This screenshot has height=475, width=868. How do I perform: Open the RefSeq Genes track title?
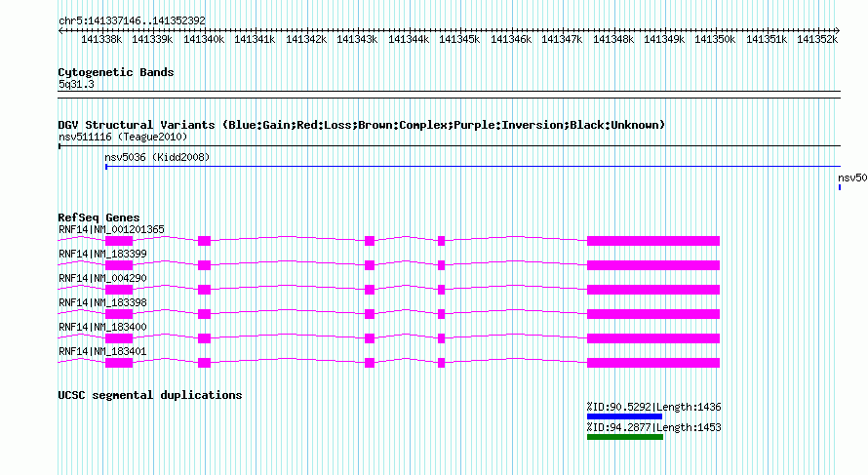(99, 218)
